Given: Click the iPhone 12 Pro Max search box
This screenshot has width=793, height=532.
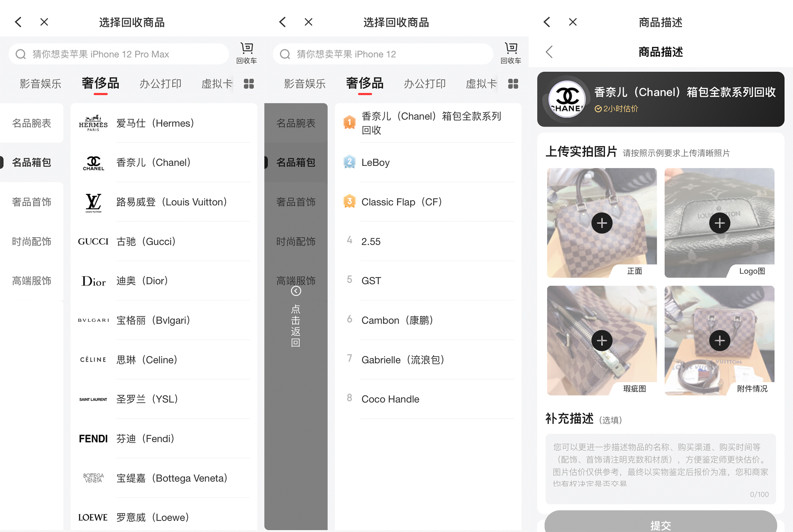Looking at the screenshot, I should (x=118, y=54).
